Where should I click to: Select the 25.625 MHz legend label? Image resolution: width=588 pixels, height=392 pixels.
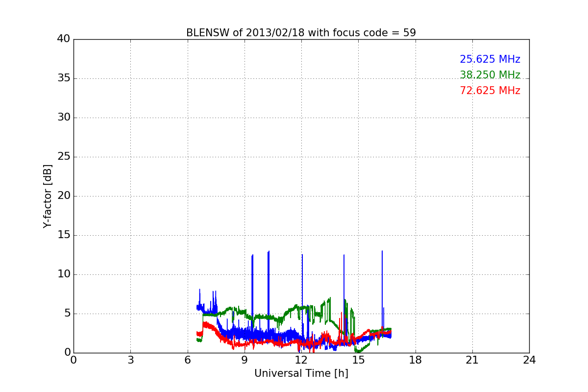[490, 59]
